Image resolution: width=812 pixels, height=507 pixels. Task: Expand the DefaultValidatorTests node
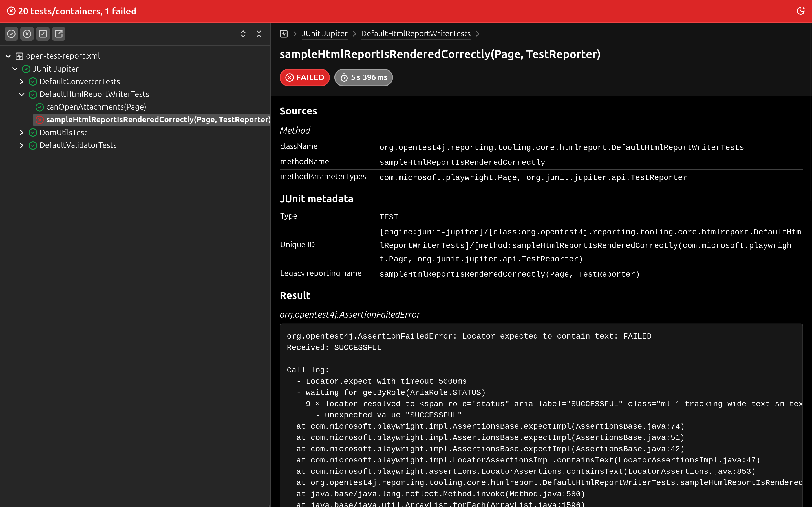pos(22,145)
